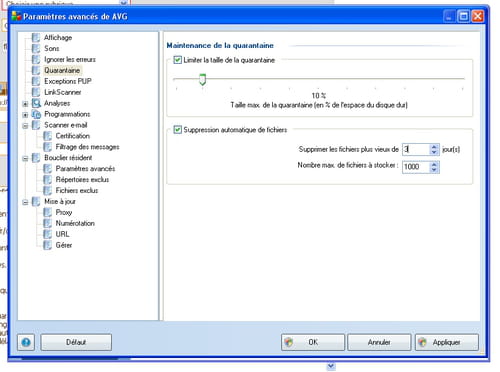Select Quarantaine in the tree
Viewport: 500px width, 372px height.
pyautogui.click(x=62, y=70)
